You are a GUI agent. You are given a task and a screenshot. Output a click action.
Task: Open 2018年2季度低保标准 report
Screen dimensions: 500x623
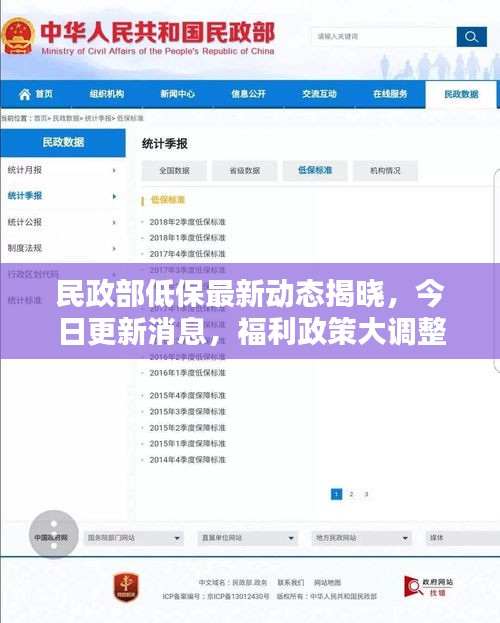[188, 222]
